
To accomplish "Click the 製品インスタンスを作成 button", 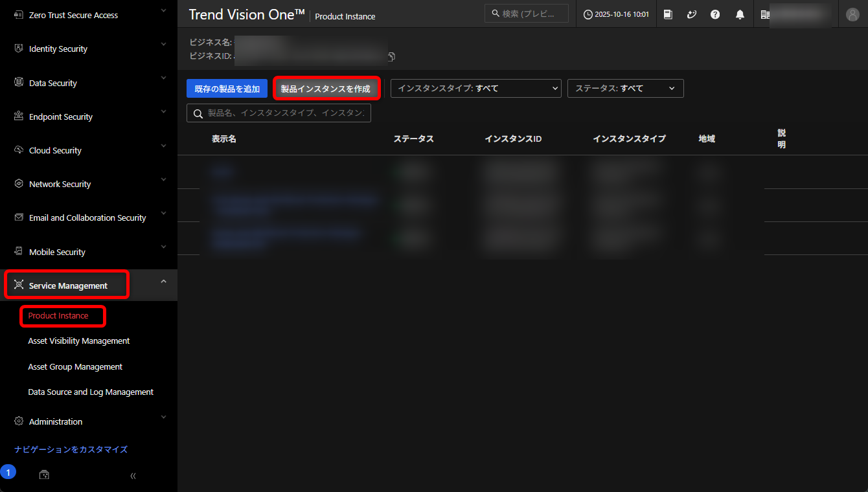I will tap(326, 89).
